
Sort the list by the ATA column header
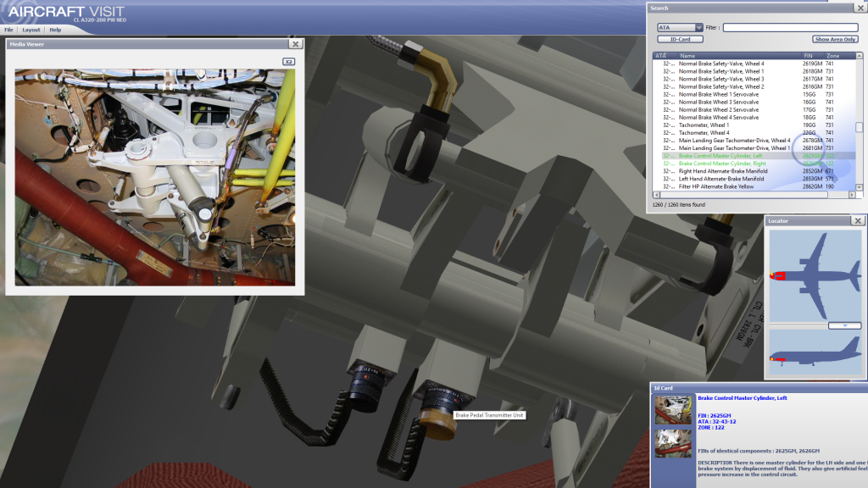coord(665,56)
